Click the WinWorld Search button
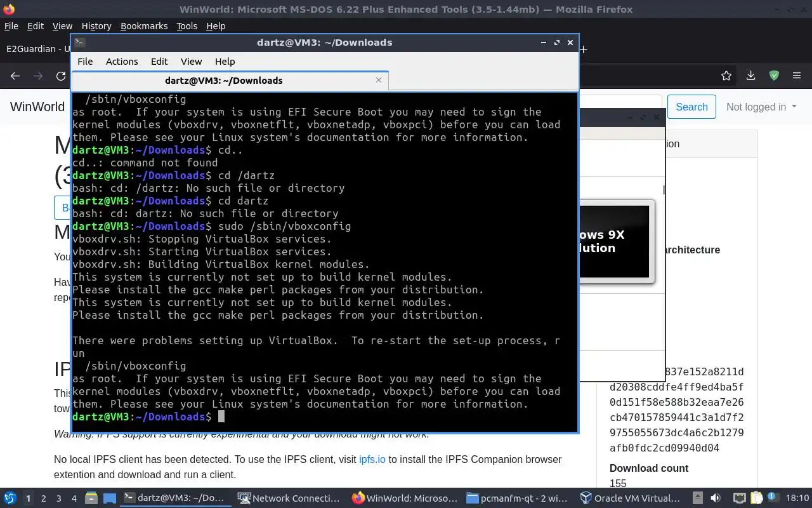 click(691, 107)
